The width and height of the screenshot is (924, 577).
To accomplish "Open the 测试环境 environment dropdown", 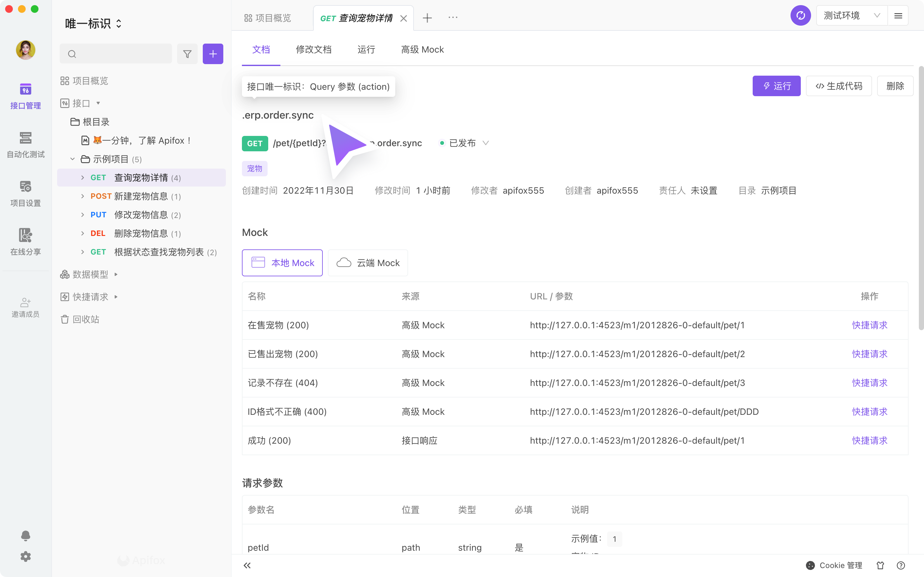I will [x=851, y=16].
